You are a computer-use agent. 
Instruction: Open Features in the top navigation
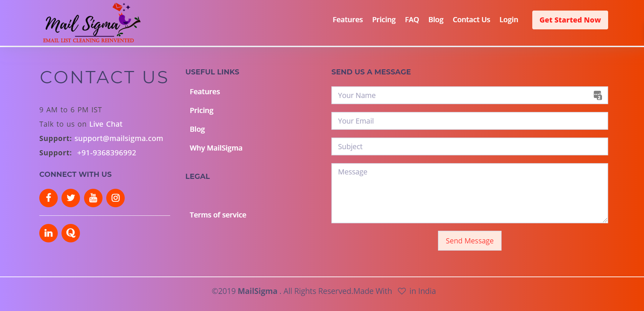click(x=348, y=20)
